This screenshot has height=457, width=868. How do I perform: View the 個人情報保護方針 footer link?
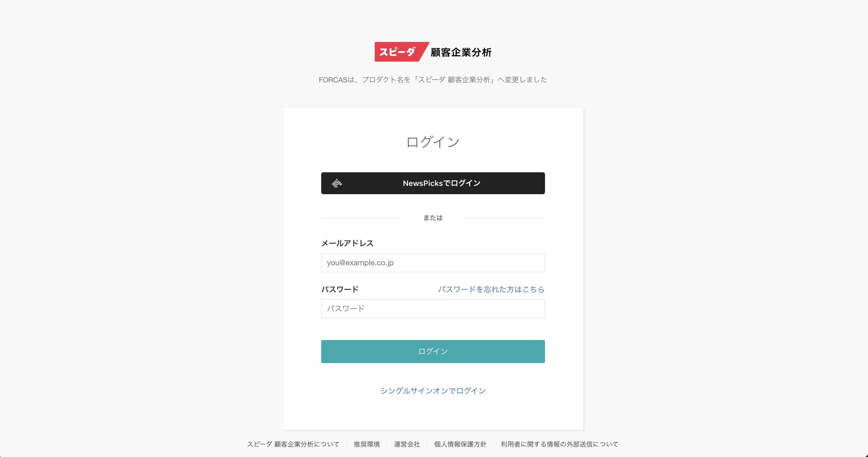pyautogui.click(x=460, y=444)
